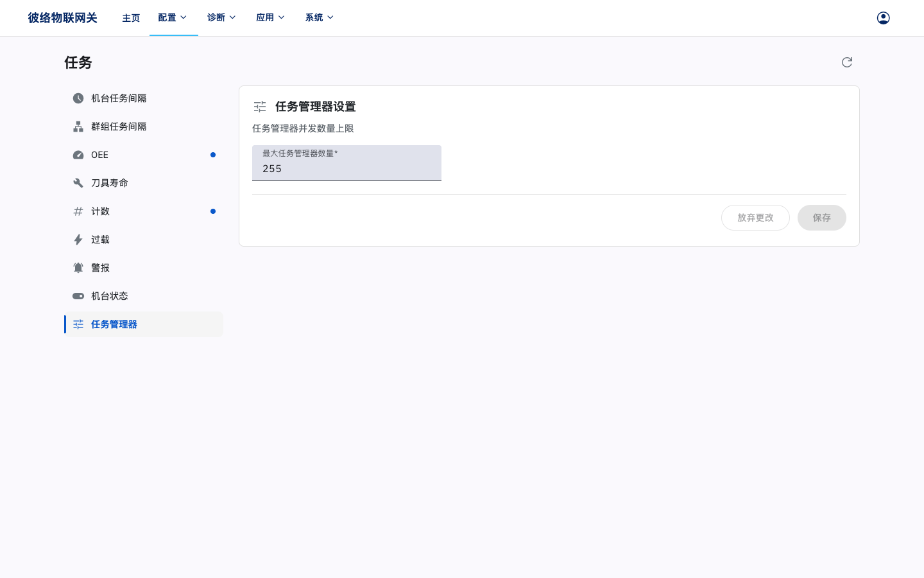Click the 保存 button
This screenshot has width=924, height=578.
click(x=821, y=218)
